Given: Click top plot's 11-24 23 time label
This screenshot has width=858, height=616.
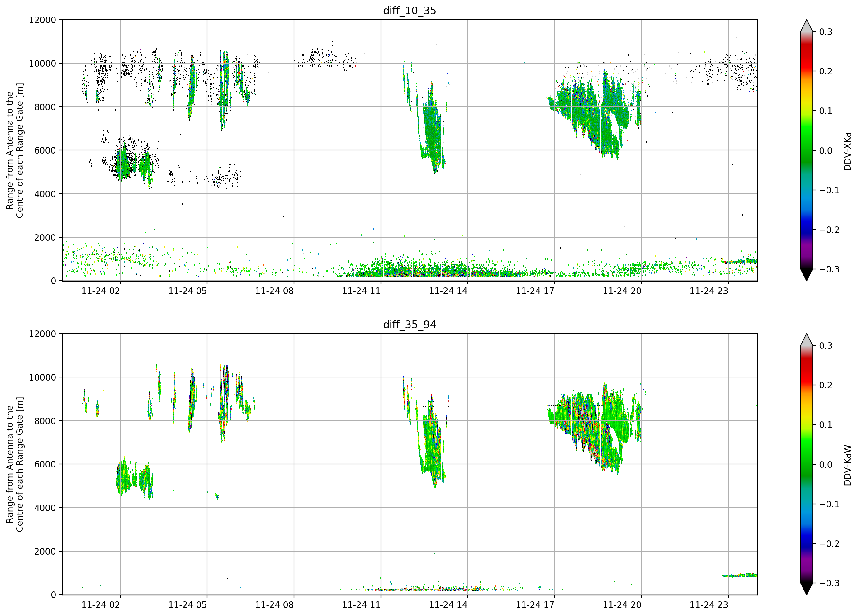Looking at the screenshot, I should 709,291.
